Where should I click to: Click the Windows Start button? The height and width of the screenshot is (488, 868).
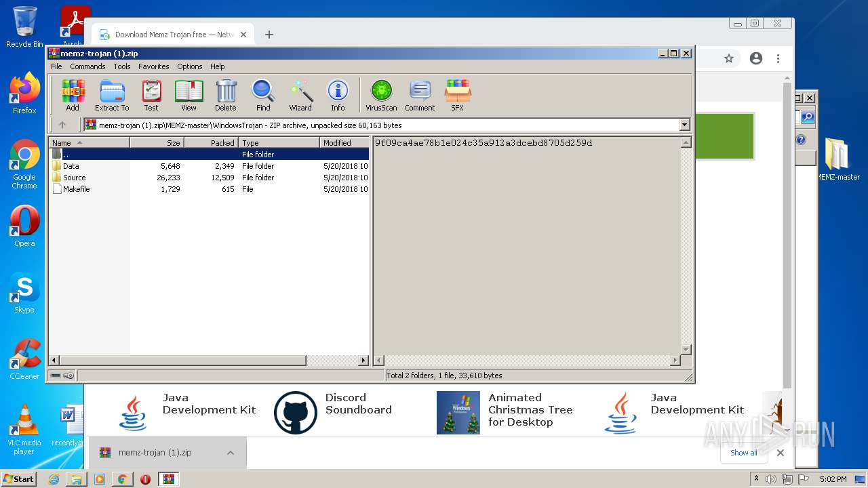19,479
